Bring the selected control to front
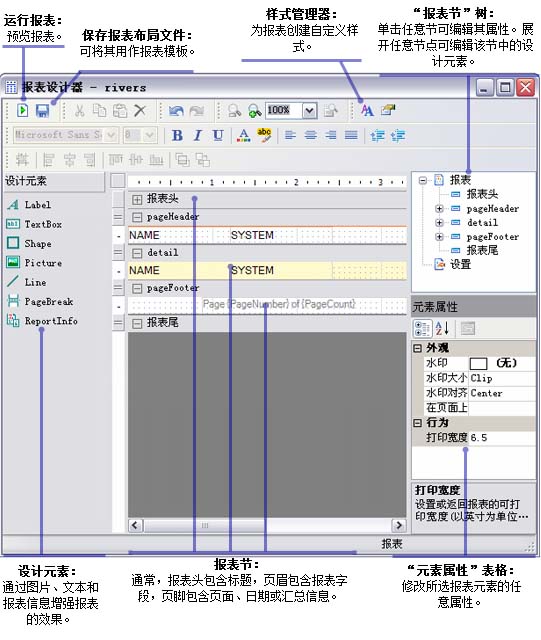Screen dimensions: 541x640 [x=182, y=160]
